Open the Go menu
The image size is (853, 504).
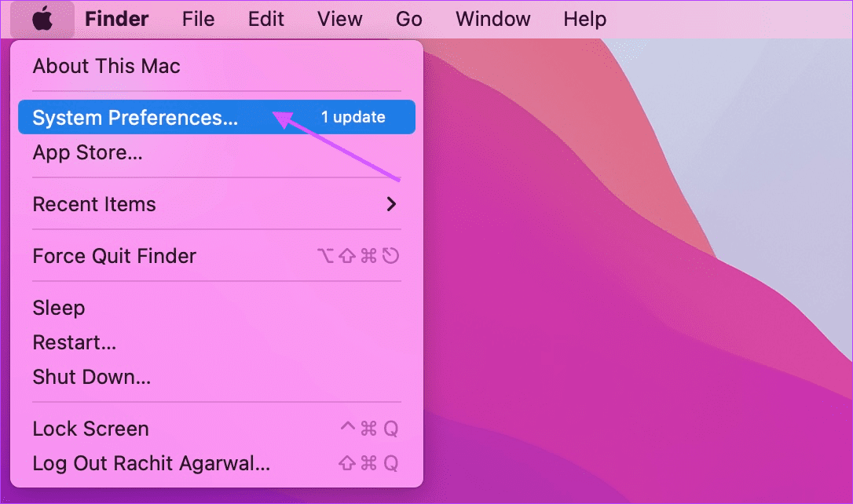click(409, 19)
